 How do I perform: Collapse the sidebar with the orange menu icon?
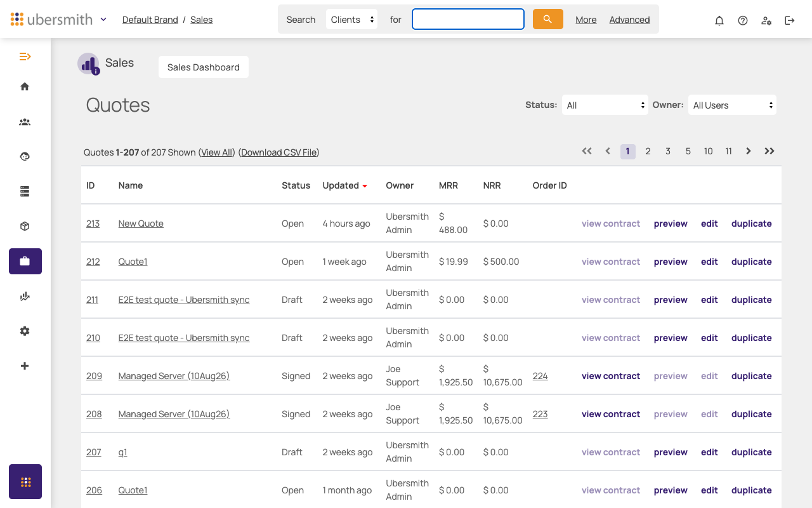(25, 57)
